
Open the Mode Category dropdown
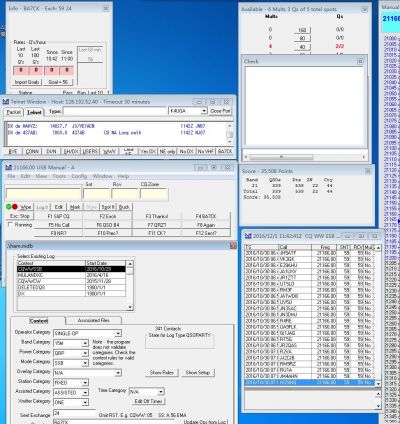pyautogui.click(x=85, y=363)
